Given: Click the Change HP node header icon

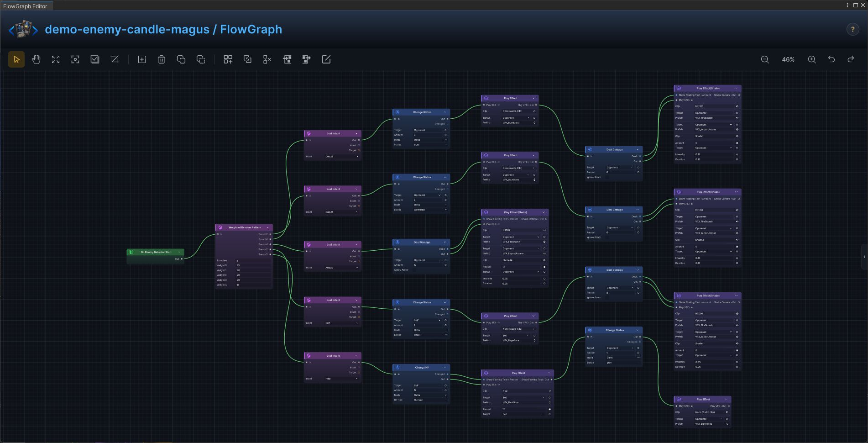Looking at the screenshot, I should click(x=397, y=367).
